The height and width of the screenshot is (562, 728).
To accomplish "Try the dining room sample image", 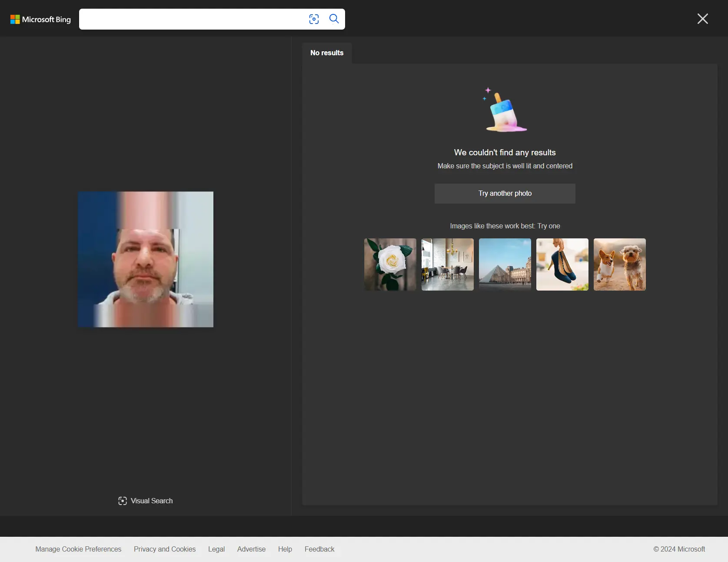I will point(447,264).
